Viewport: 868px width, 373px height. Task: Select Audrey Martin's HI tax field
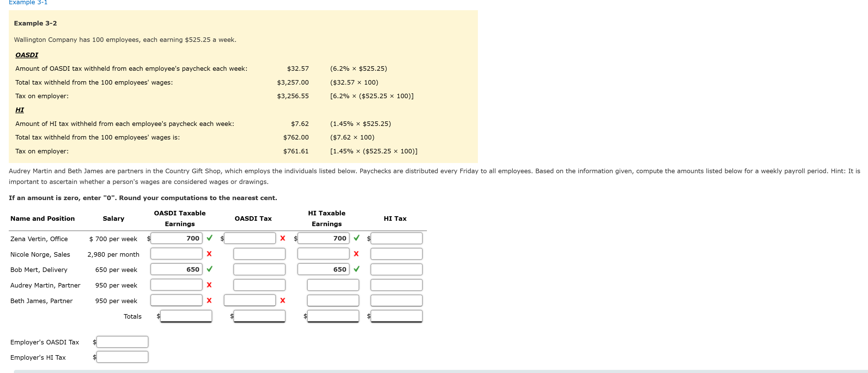[x=396, y=285]
